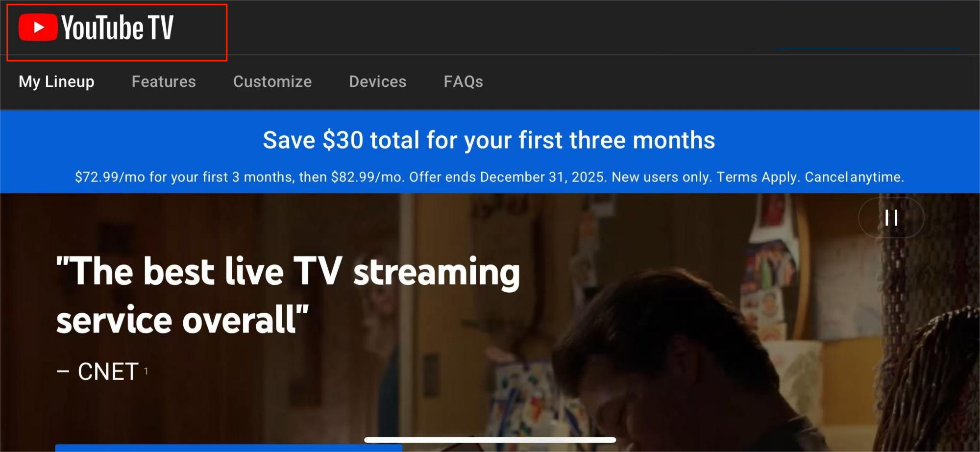Click the Cancel anytime text in the banner

click(x=855, y=177)
